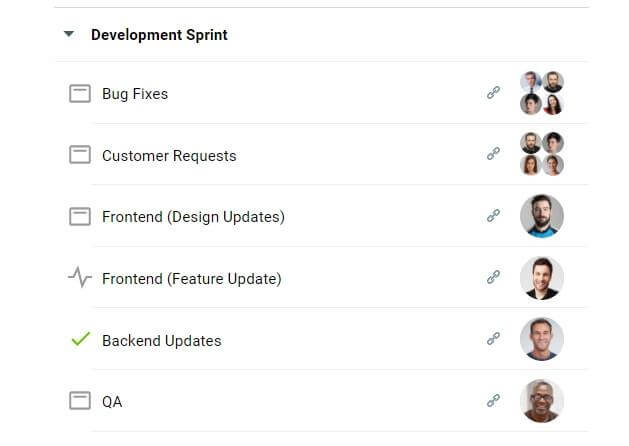
Task: Click link icon beside Frontend (Feature Update)
Action: point(493,277)
